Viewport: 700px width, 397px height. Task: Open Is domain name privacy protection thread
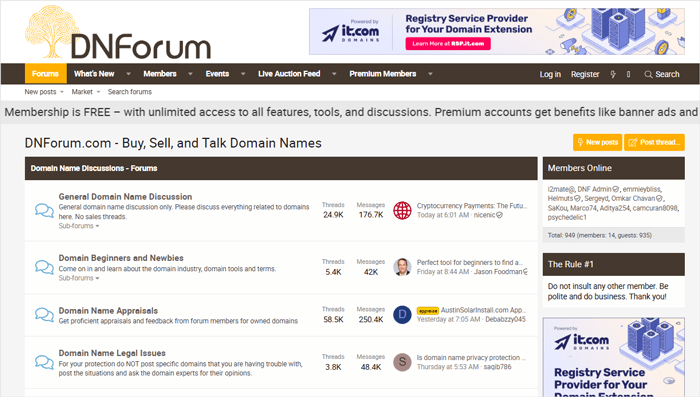click(471, 358)
